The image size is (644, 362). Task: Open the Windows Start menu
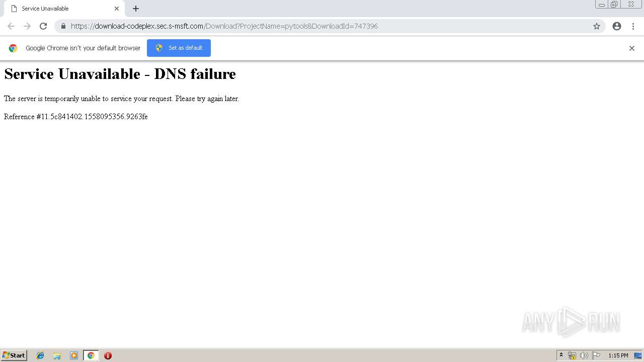14,355
